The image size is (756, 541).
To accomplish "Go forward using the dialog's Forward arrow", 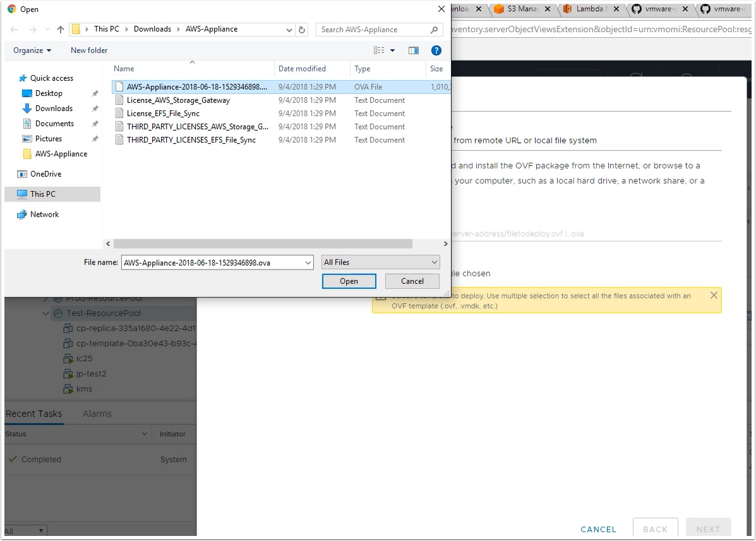I will pos(32,30).
